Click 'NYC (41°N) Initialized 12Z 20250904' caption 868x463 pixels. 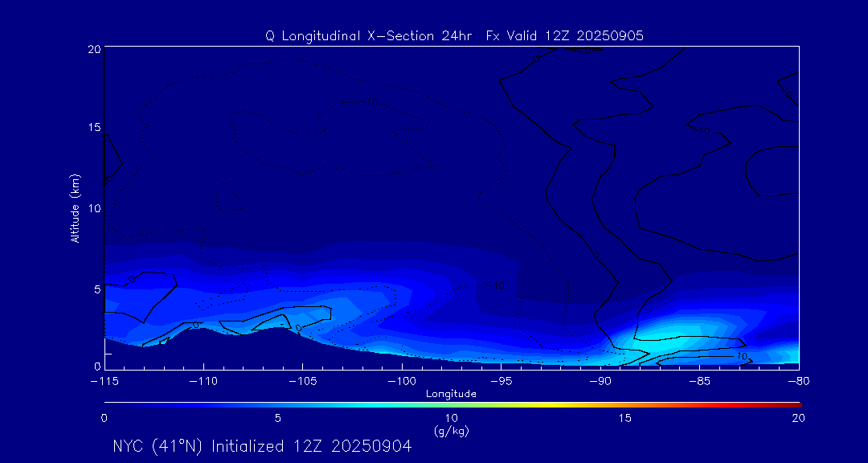[x=262, y=446]
